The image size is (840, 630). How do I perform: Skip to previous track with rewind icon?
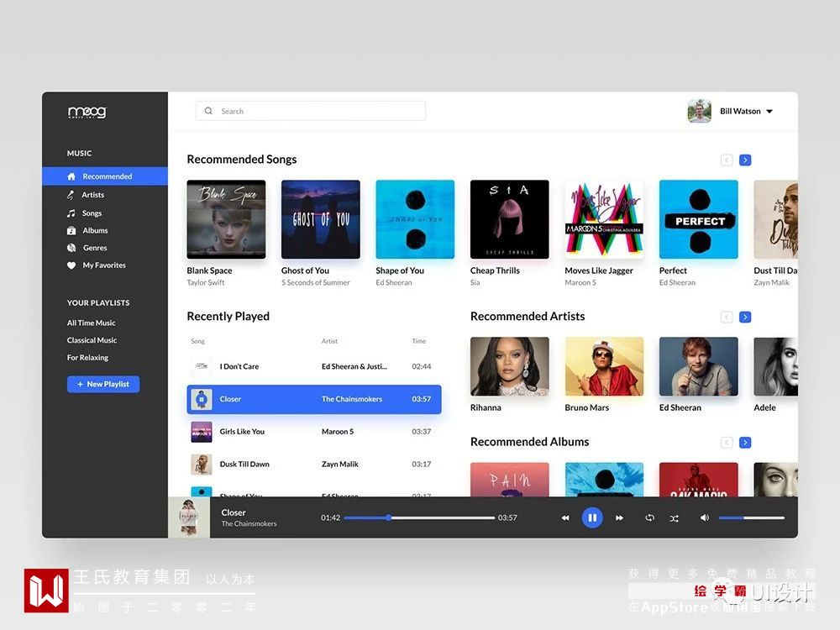pos(565,518)
